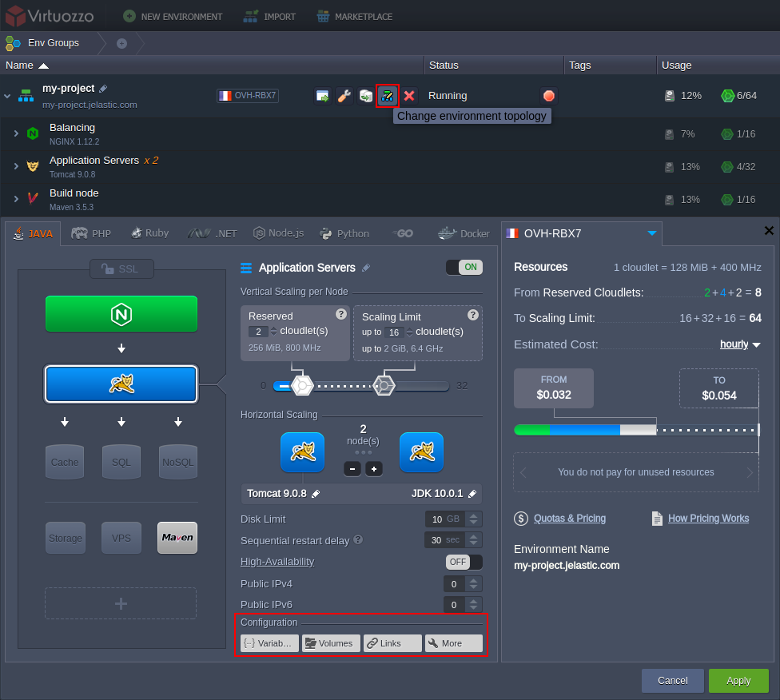Screen dimensions: 780x700
Task: Expand the Application Servers Tomcat row
Action: tap(16, 166)
